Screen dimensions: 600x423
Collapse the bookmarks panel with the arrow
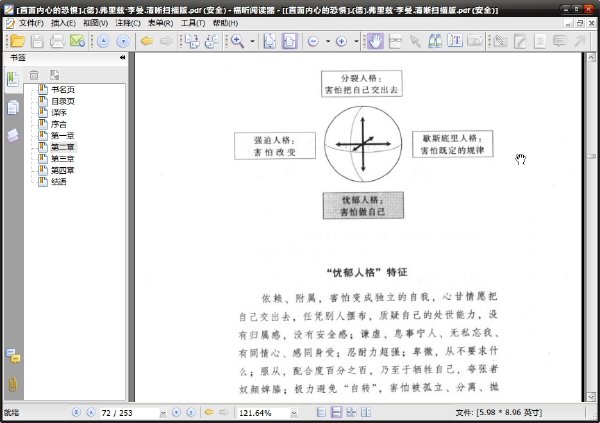(x=122, y=57)
